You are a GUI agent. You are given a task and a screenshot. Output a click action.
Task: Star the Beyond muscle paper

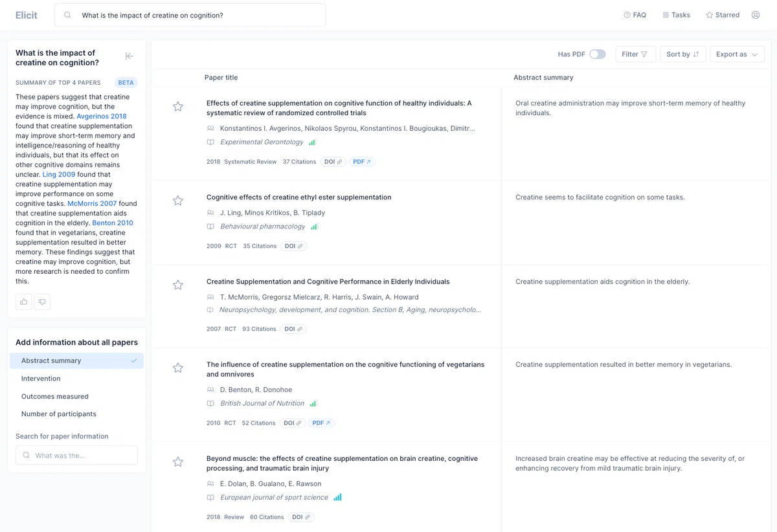(x=178, y=461)
